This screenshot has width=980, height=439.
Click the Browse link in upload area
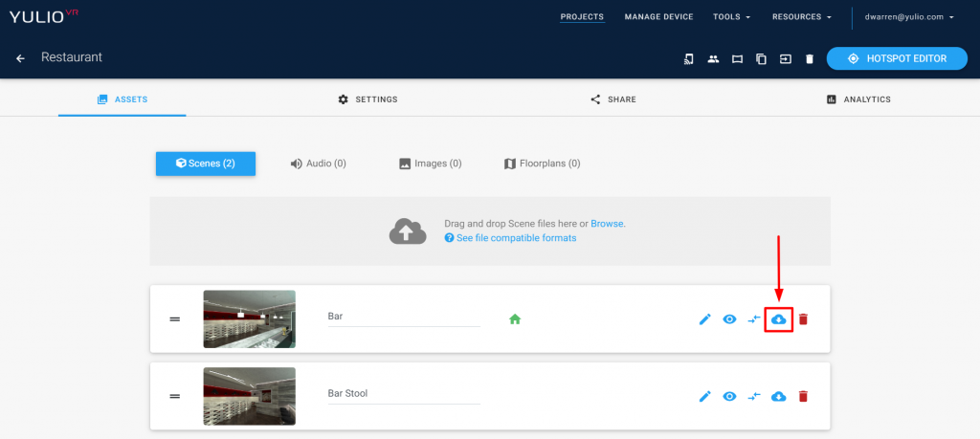point(607,224)
